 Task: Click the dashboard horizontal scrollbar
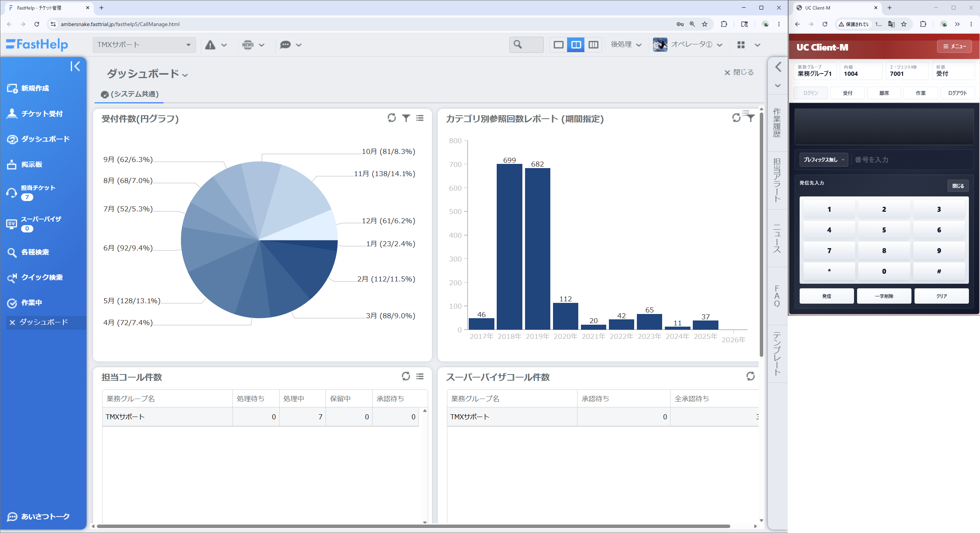coord(413,526)
